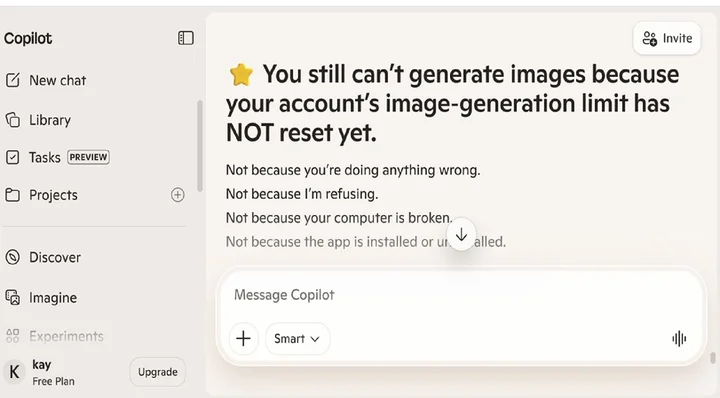
Task: Click the New chat compose icon
Action: (13, 80)
